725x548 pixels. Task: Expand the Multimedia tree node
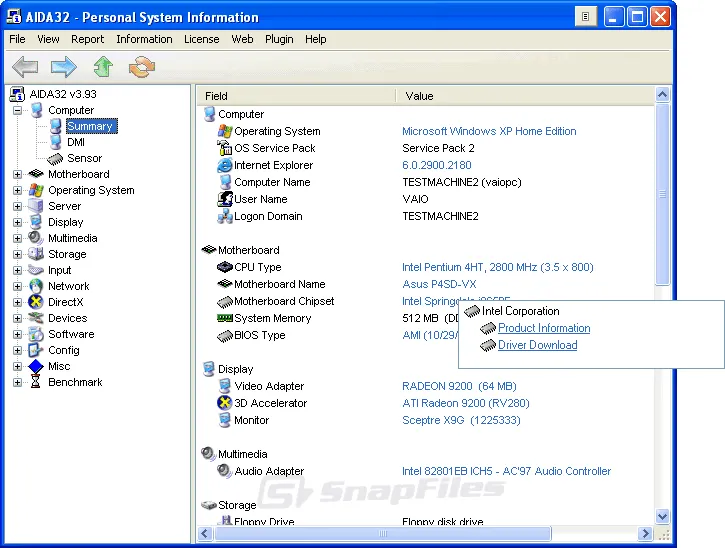pos(17,239)
